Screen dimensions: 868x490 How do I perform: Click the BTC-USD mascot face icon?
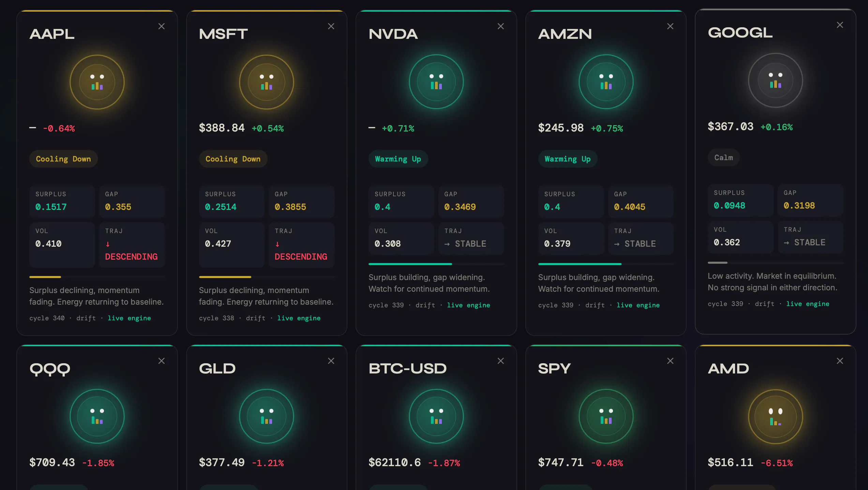pos(436,416)
